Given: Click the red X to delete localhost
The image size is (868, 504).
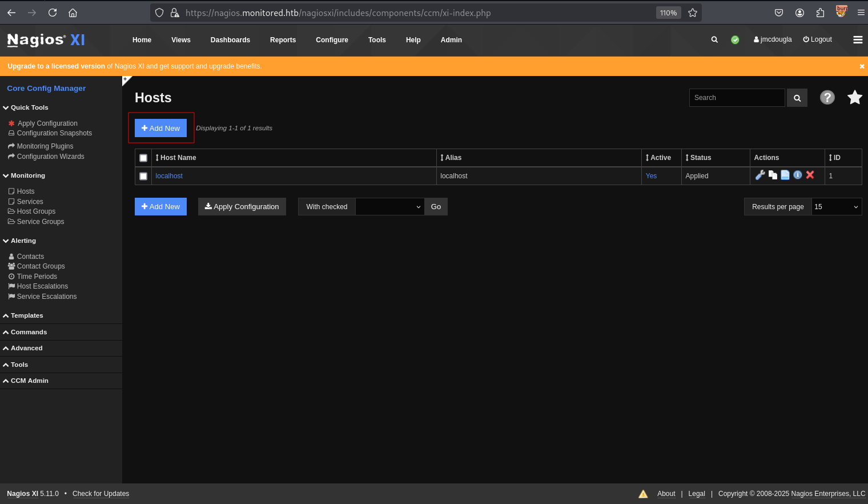Looking at the screenshot, I should click(810, 175).
